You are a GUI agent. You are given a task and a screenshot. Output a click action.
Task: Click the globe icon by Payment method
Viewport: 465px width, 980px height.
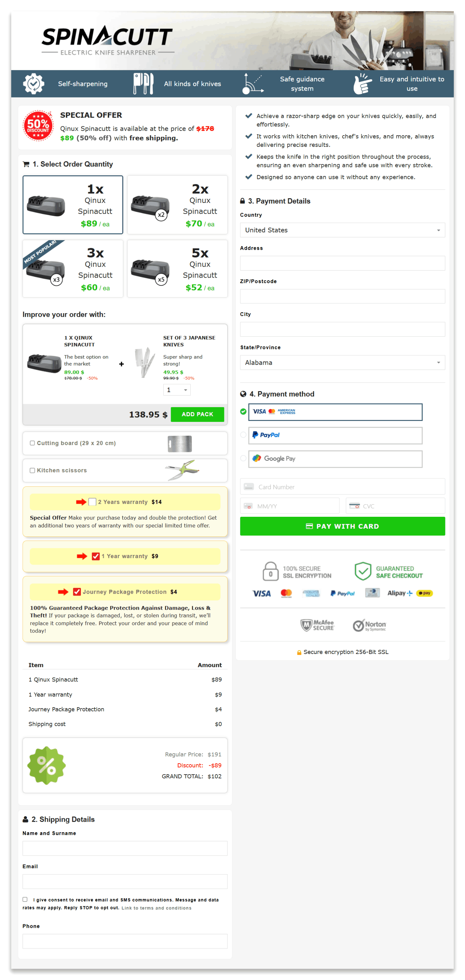[243, 394]
